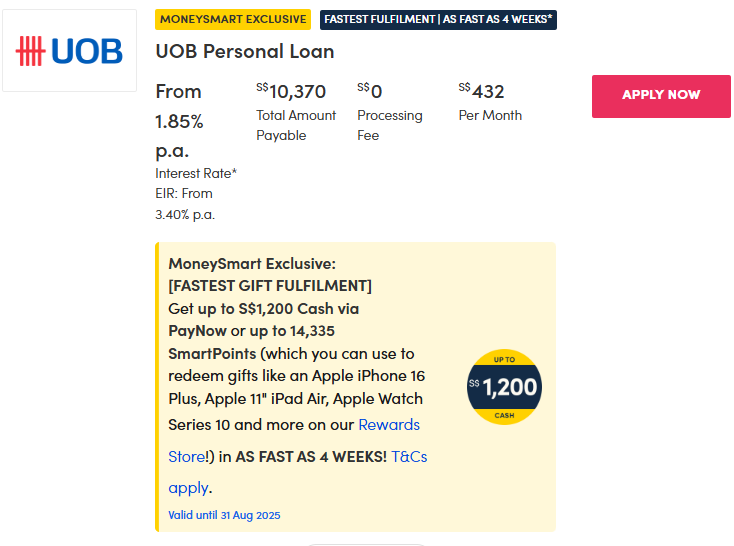Click the Fastest Fulfilment dark badge
The height and width of the screenshot is (546, 734).
tap(438, 20)
